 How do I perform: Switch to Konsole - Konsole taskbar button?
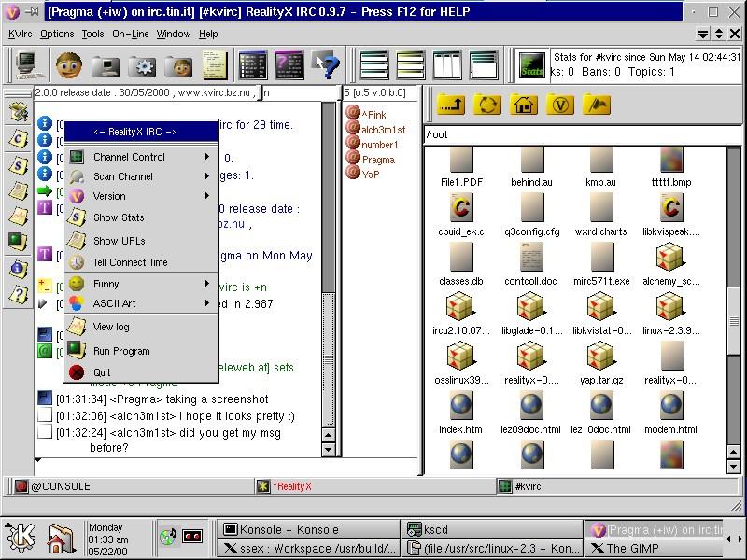coord(309,529)
